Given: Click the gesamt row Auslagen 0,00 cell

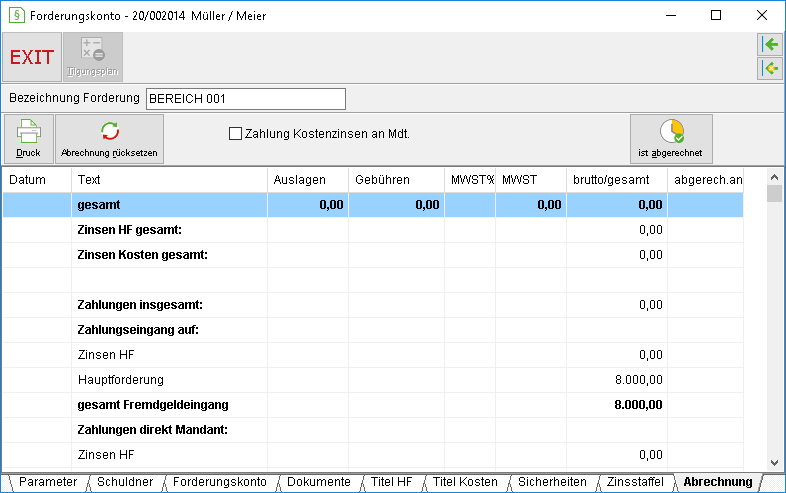Looking at the screenshot, I should [x=308, y=205].
